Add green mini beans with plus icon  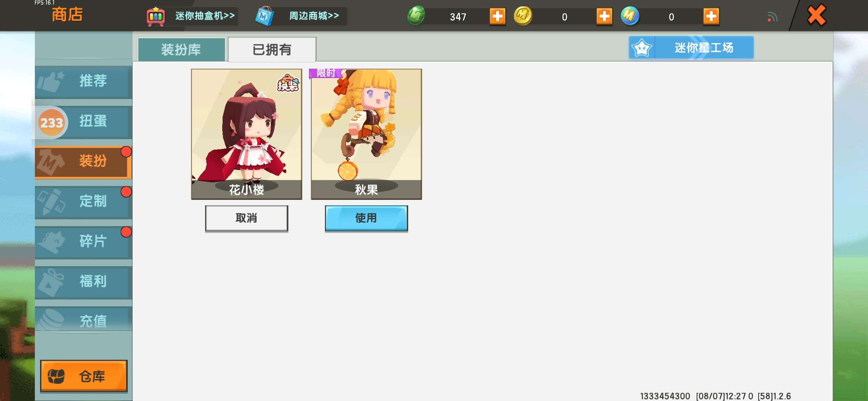497,16
